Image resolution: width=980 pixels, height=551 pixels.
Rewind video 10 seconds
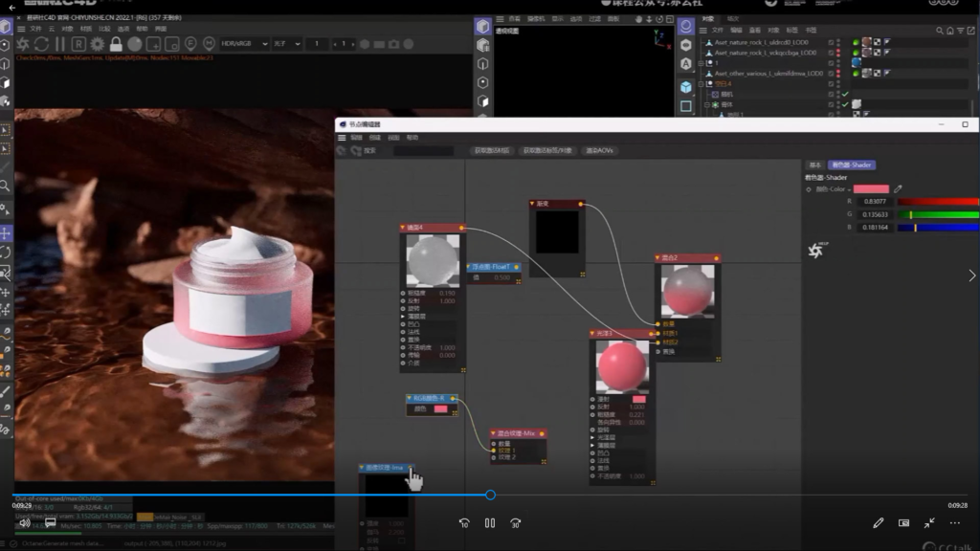pyautogui.click(x=464, y=523)
